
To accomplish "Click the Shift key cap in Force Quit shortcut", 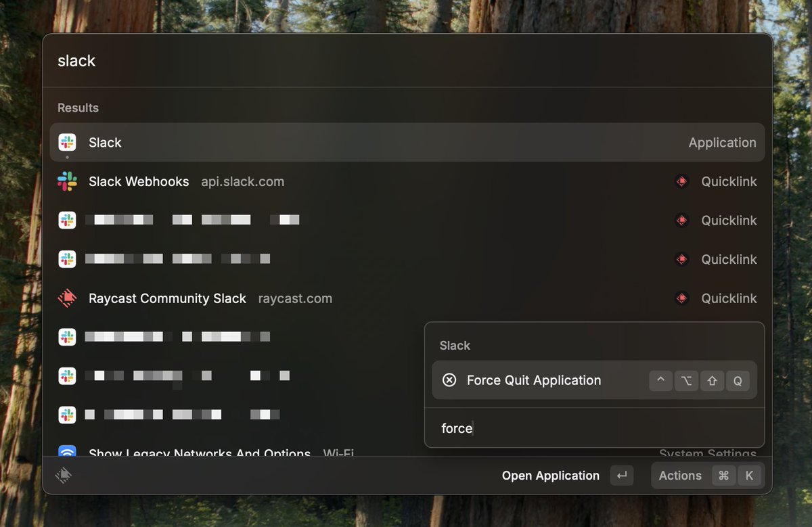I will [x=712, y=380].
